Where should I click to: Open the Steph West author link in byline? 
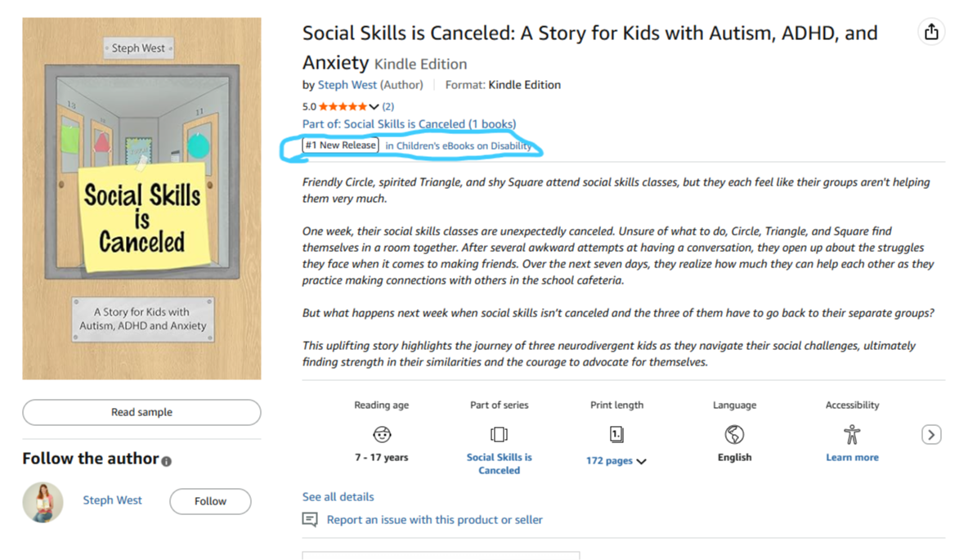pyautogui.click(x=347, y=84)
